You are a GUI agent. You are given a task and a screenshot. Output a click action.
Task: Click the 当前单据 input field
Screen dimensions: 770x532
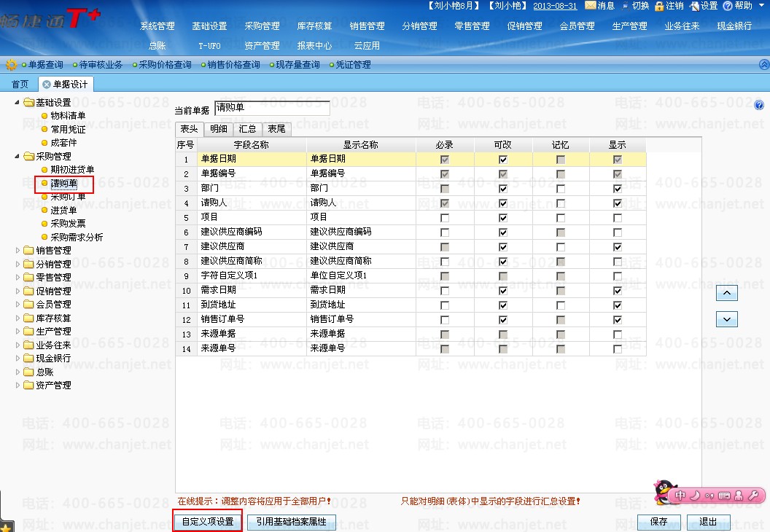pyautogui.click(x=272, y=108)
